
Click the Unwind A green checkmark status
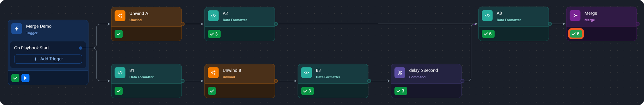point(119,34)
